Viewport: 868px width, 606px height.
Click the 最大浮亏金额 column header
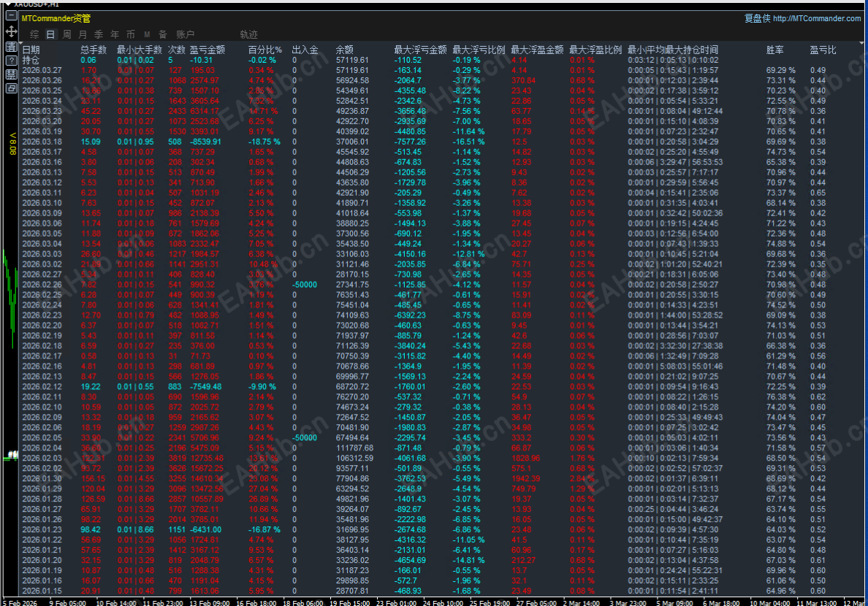pyautogui.click(x=420, y=50)
